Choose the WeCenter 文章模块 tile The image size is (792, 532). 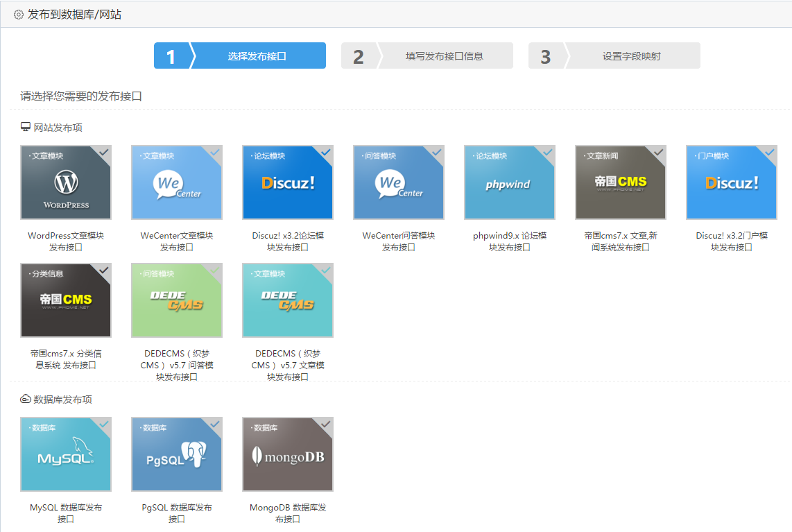177,182
